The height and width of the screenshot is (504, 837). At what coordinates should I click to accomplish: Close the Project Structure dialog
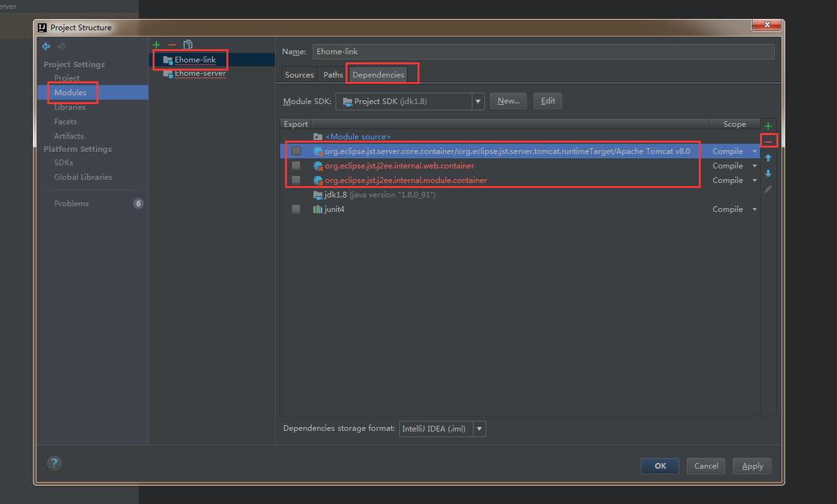[x=768, y=25]
